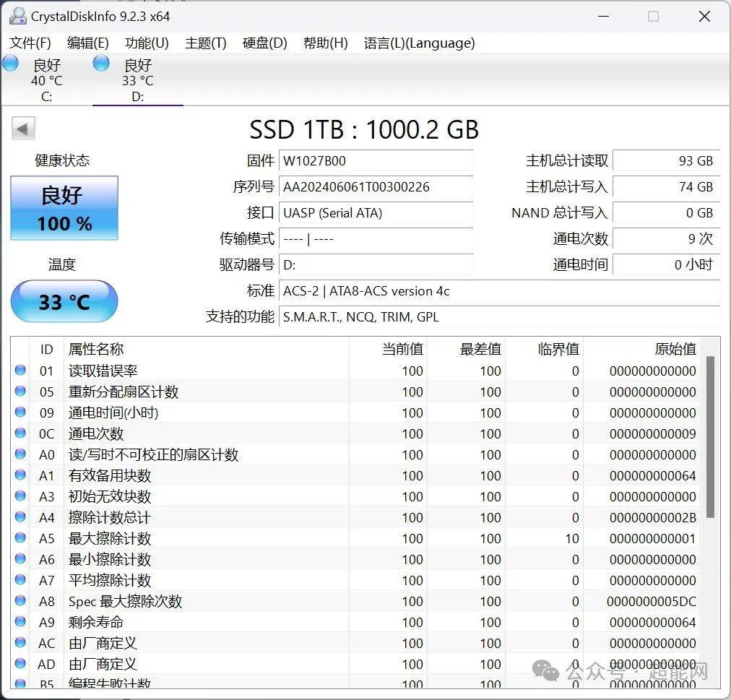Click the 固件 firmware field W1027B00
Image resolution: width=731 pixels, height=700 pixels.
tap(376, 161)
